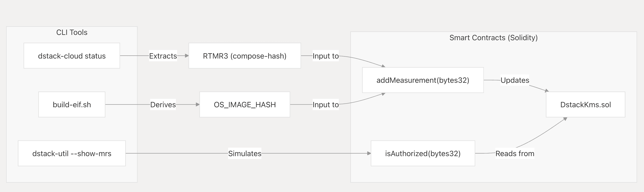Click the Updates edge label
Screen dimensions: 644x192
coord(515,80)
